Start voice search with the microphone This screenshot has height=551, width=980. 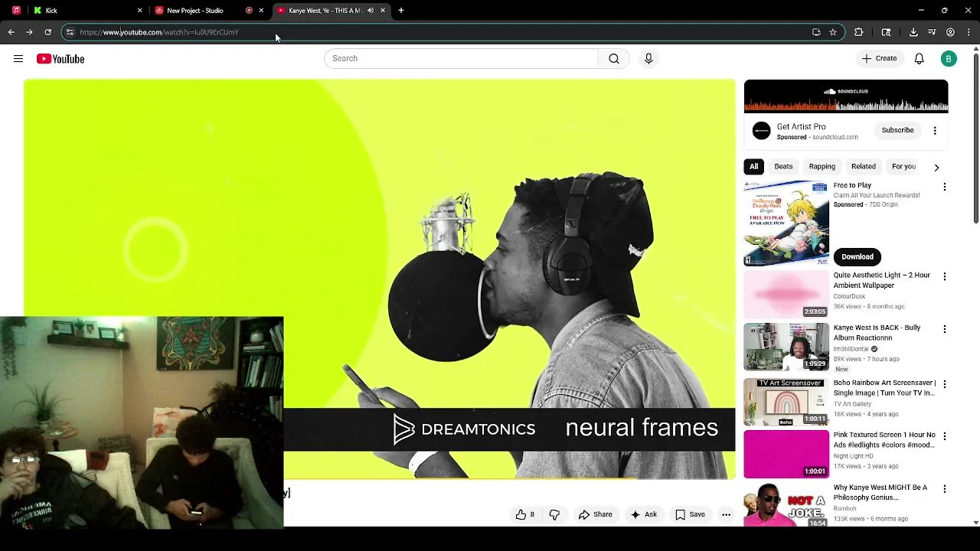click(x=648, y=59)
